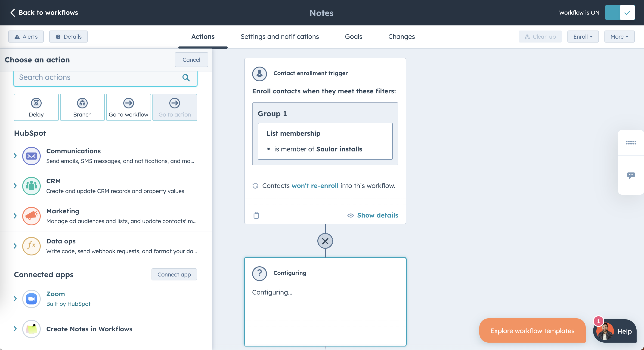Click the Show details link
The image size is (644, 350).
tap(378, 215)
